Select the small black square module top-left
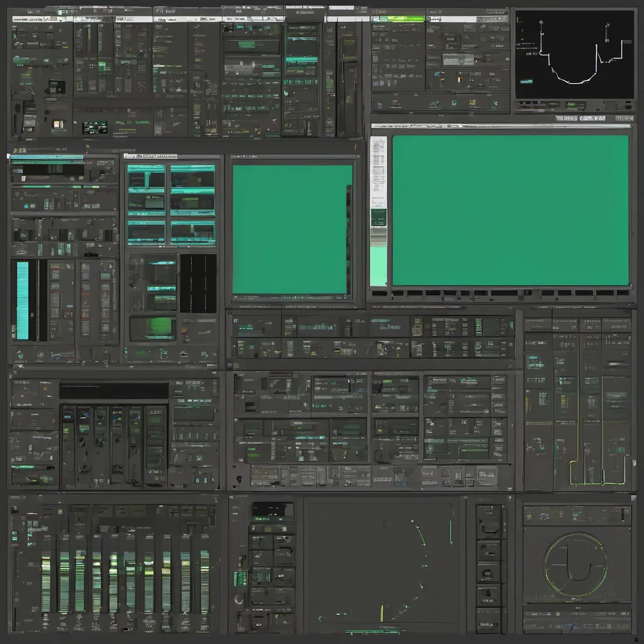This screenshot has height=644, width=644. 57,87
